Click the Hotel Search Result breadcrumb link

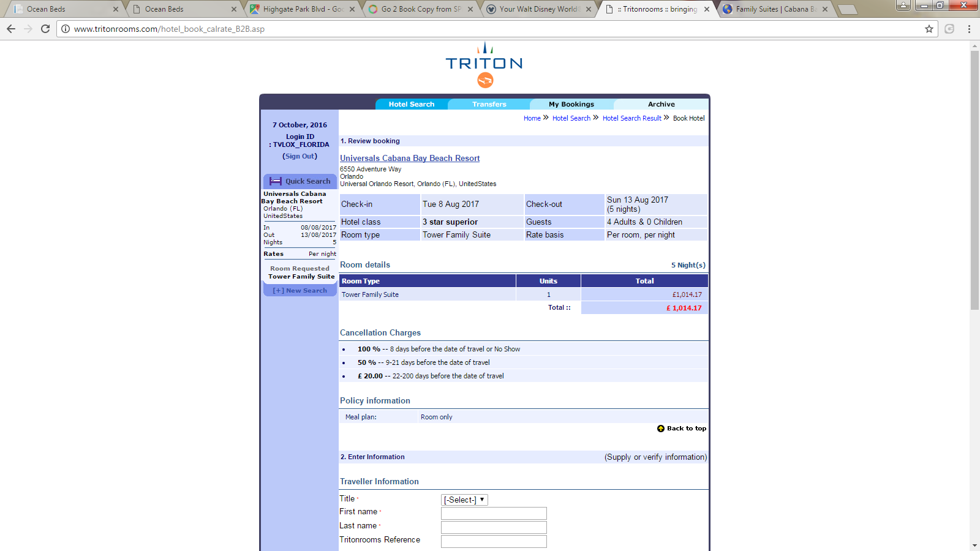tap(632, 118)
